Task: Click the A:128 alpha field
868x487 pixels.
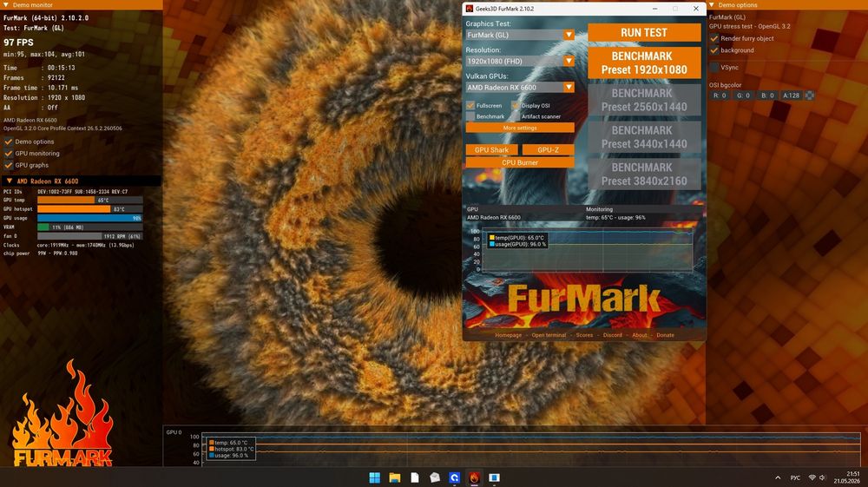Action: click(791, 95)
